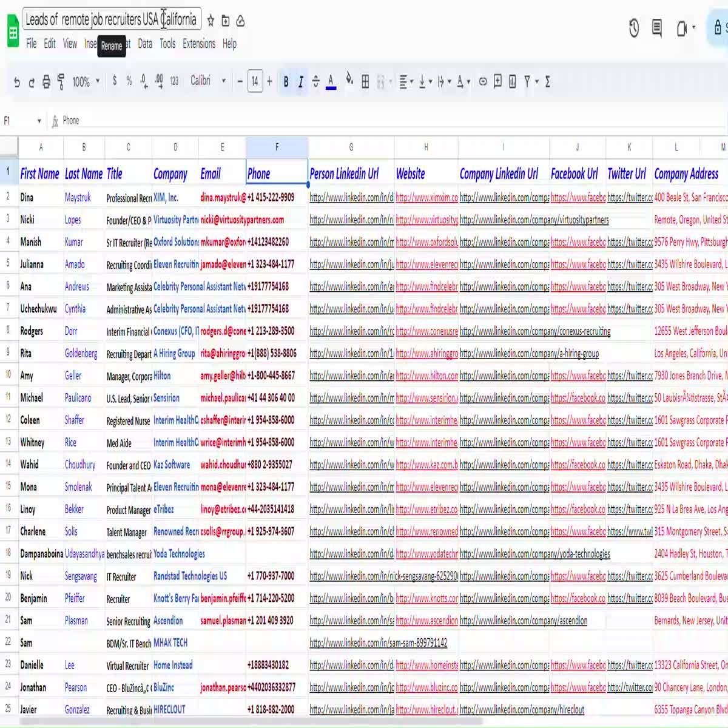Screen dimensions: 728x728
Task: Open the text color picker
Action: point(331,82)
